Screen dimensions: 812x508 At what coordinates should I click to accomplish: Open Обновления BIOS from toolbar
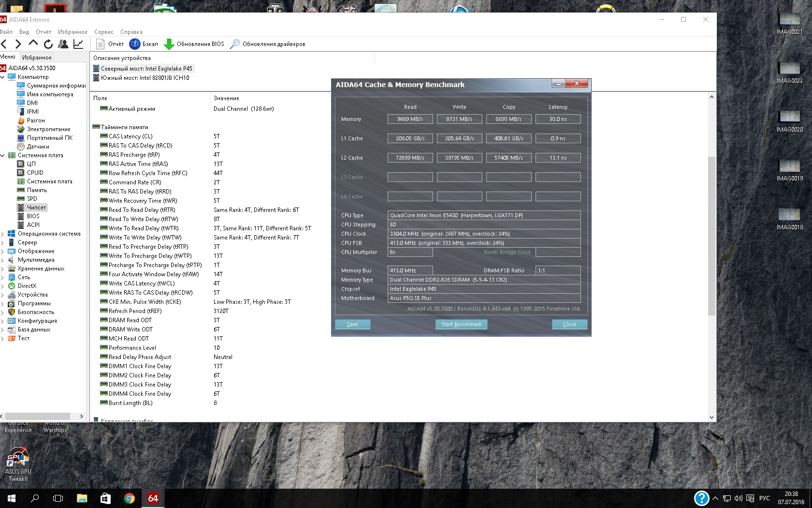[x=194, y=44]
